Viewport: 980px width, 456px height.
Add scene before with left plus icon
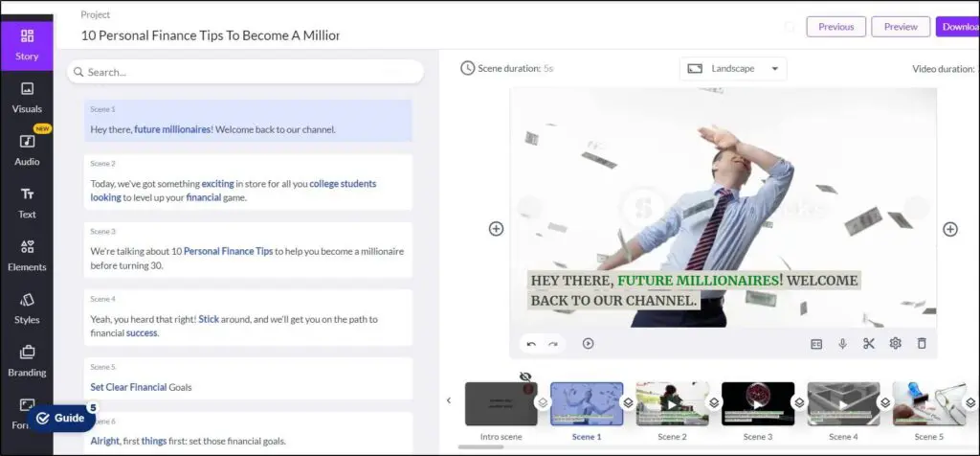[496, 229]
